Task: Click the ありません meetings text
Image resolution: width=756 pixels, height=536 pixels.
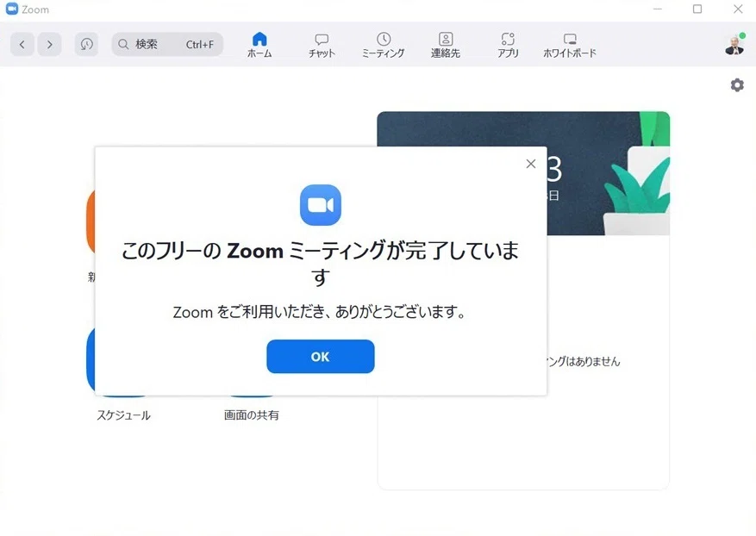Action: (x=584, y=361)
